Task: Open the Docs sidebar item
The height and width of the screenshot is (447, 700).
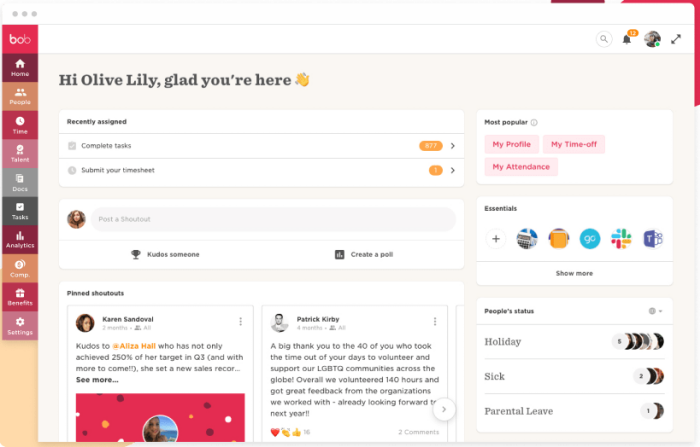Action: pyautogui.click(x=20, y=183)
